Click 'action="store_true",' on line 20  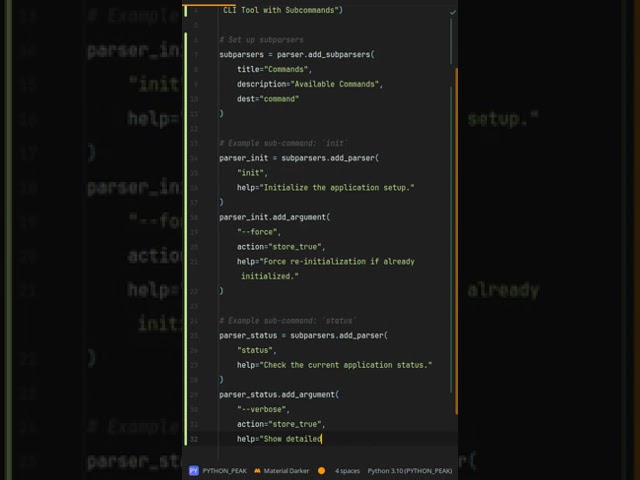(281, 247)
